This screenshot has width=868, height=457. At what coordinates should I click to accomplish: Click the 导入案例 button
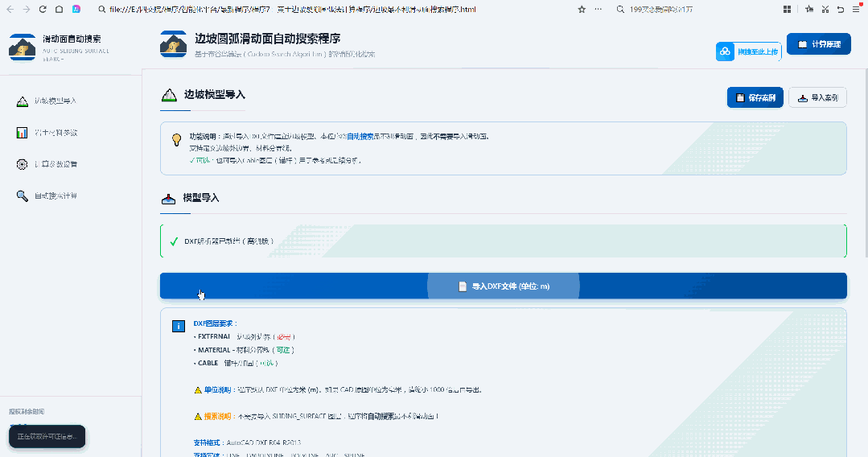point(817,97)
